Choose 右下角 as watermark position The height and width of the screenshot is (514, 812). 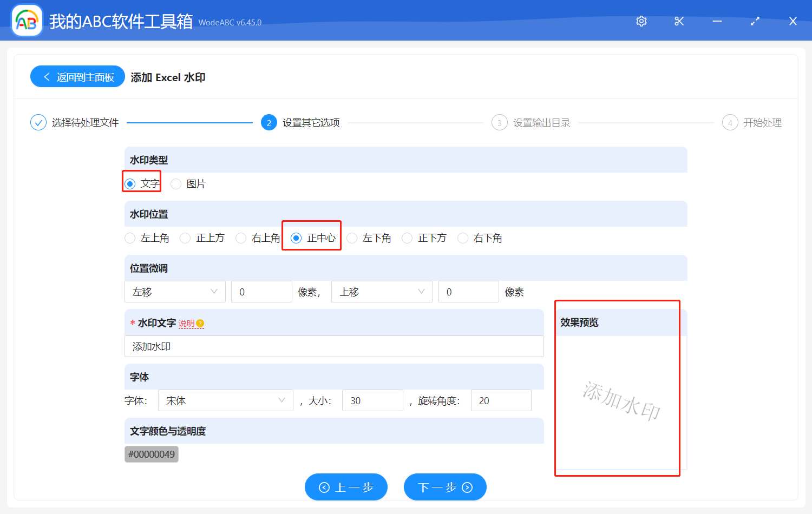[463, 238]
